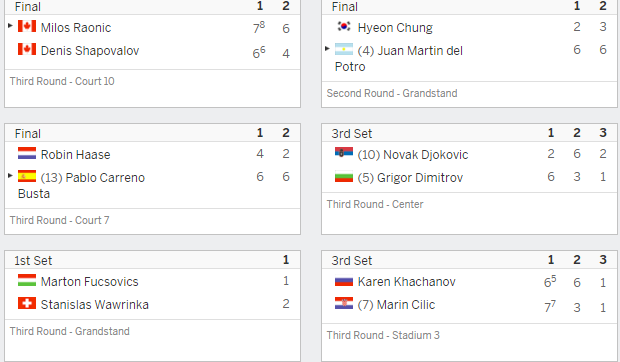The height and width of the screenshot is (362, 620).
Task: Click the Hungarian flag by Marton Fucsovics
Action: 27,280
